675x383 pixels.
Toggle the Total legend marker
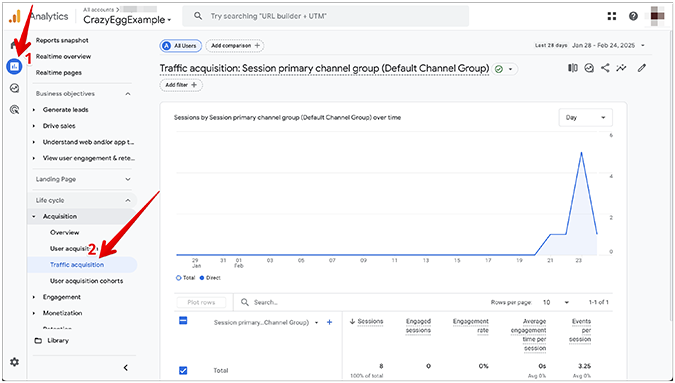click(178, 278)
